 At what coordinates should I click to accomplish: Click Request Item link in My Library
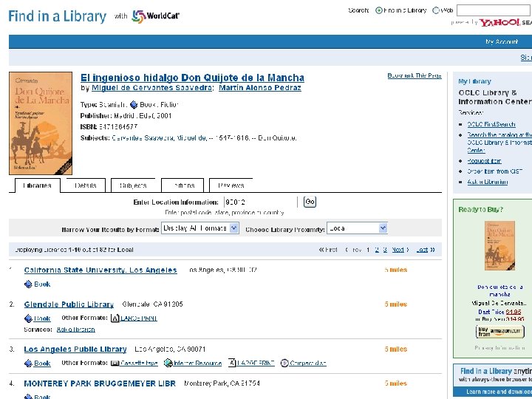click(x=484, y=161)
